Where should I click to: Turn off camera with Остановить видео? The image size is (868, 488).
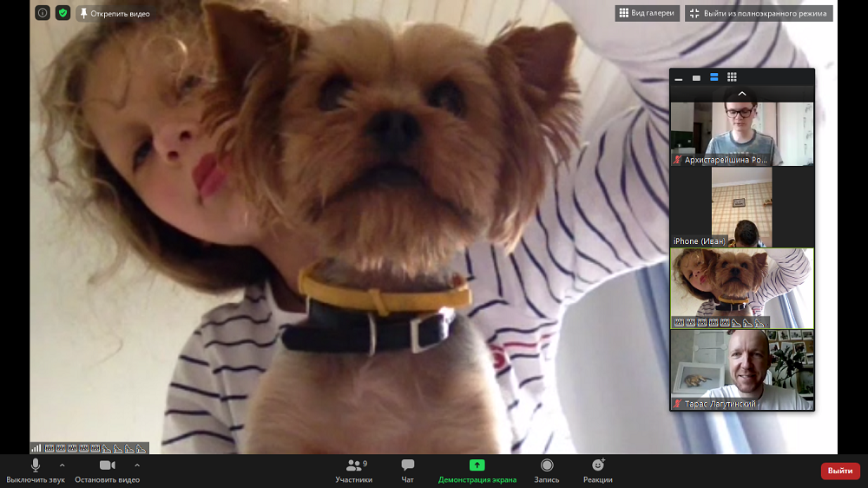107,471
